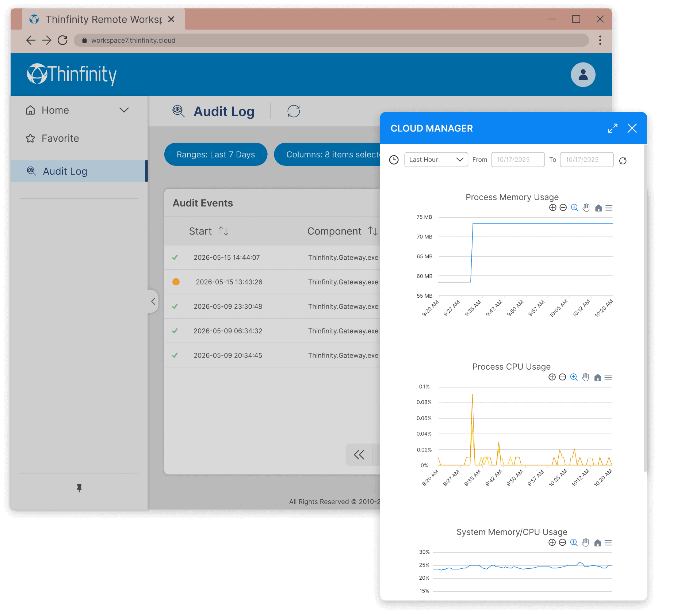Click the From date field
The width and height of the screenshot is (700, 614).
click(518, 160)
